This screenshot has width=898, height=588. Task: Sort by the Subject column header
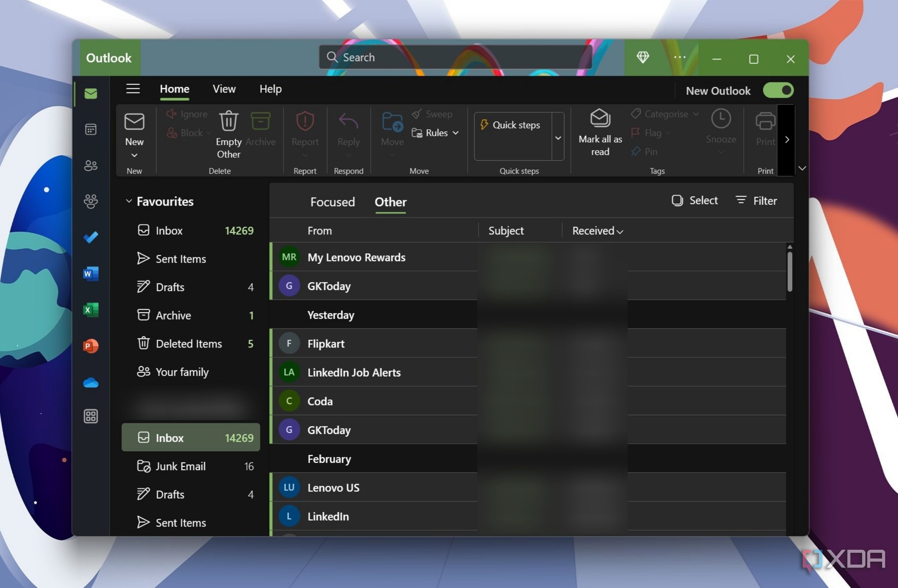coord(506,230)
